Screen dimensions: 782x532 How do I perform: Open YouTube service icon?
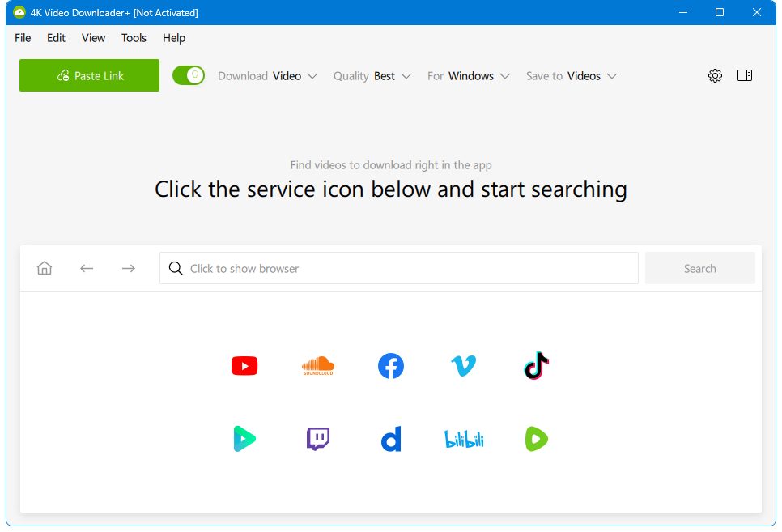click(x=244, y=366)
